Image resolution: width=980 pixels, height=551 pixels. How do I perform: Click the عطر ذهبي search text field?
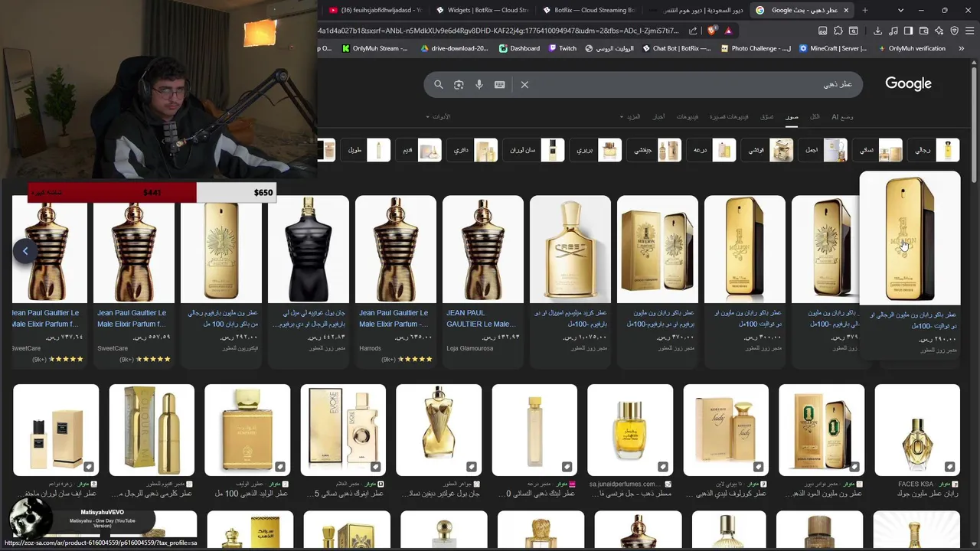689,85
